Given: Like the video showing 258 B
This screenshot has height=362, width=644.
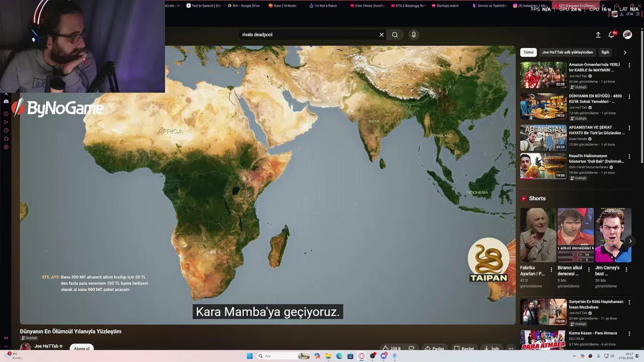Looking at the screenshot, I should click(391, 348).
